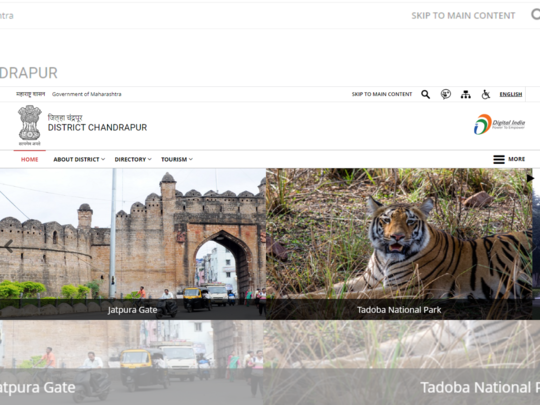Click the large Skip to Main Content text at top

tap(463, 15)
